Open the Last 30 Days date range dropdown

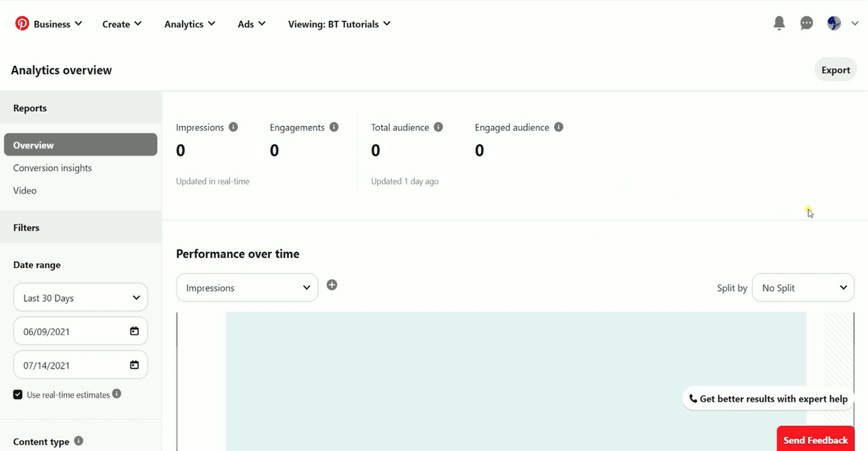pos(80,297)
